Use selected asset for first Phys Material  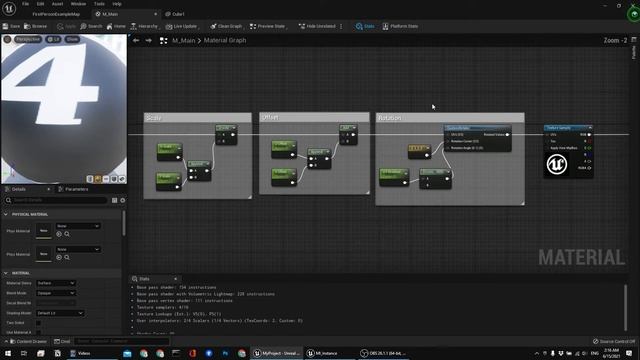(59, 234)
